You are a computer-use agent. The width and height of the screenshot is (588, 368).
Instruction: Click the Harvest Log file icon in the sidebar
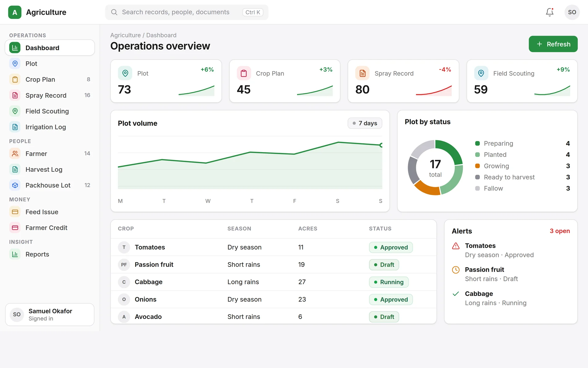[x=15, y=169]
